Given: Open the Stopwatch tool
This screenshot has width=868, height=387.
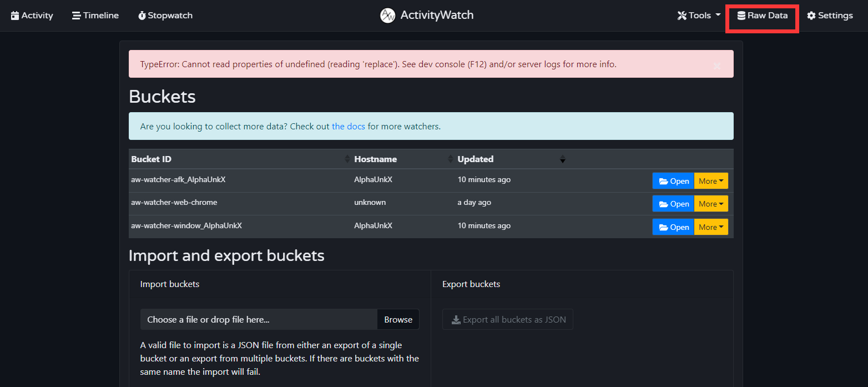Looking at the screenshot, I should pyautogui.click(x=165, y=16).
